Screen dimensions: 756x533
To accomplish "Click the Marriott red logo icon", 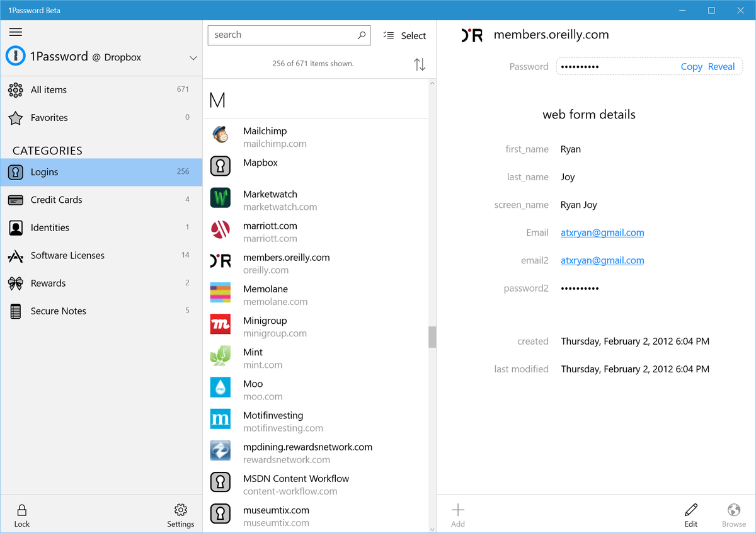I will pyautogui.click(x=220, y=229).
